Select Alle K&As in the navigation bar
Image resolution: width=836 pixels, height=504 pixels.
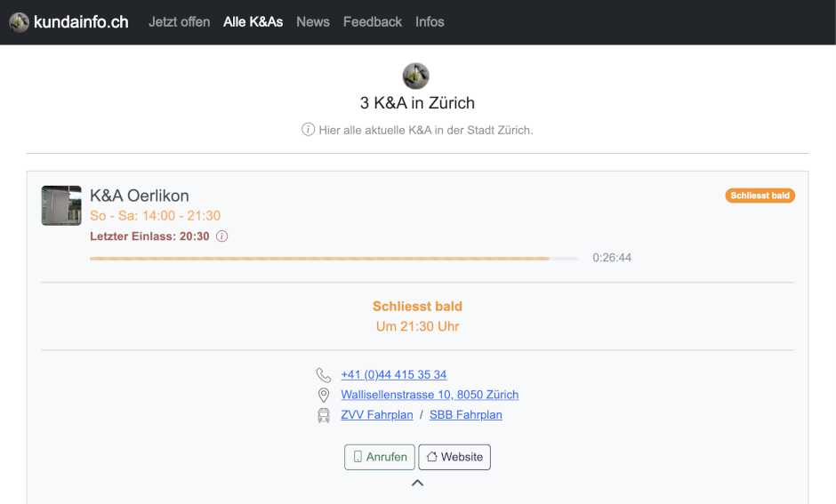pyautogui.click(x=253, y=22)
